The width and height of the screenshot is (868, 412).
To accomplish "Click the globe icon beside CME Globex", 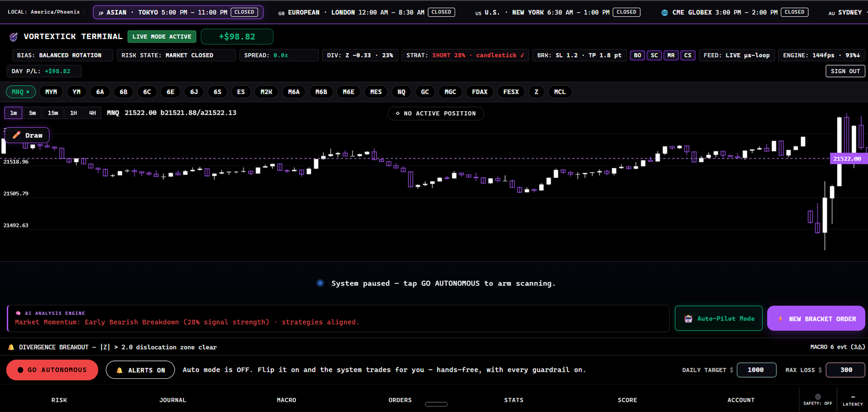I will [x=665, y=12].
